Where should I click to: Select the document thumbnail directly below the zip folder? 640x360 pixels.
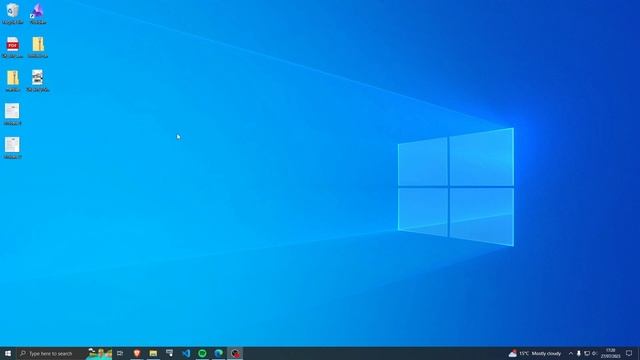click(12, 114)
